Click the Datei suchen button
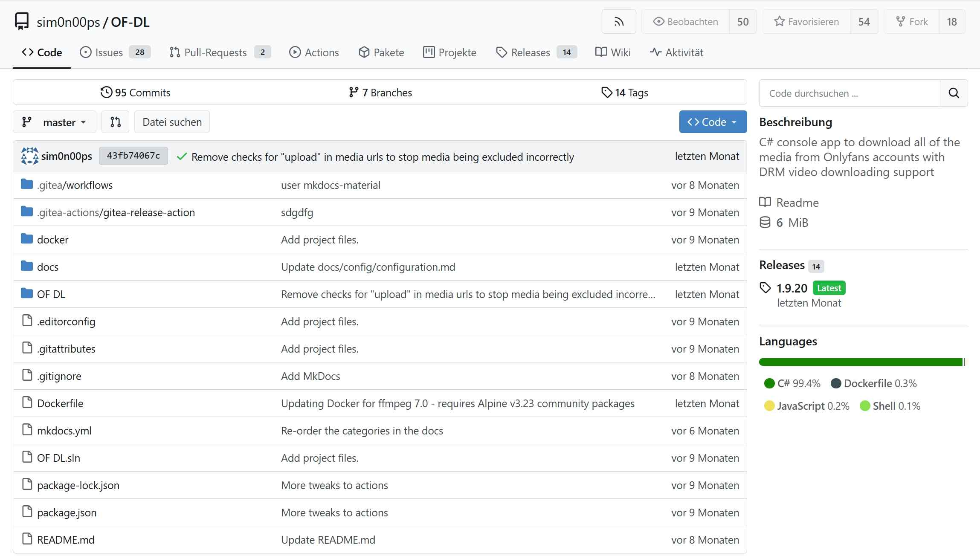This screenshot has width=980, height=556. point(172,122)
